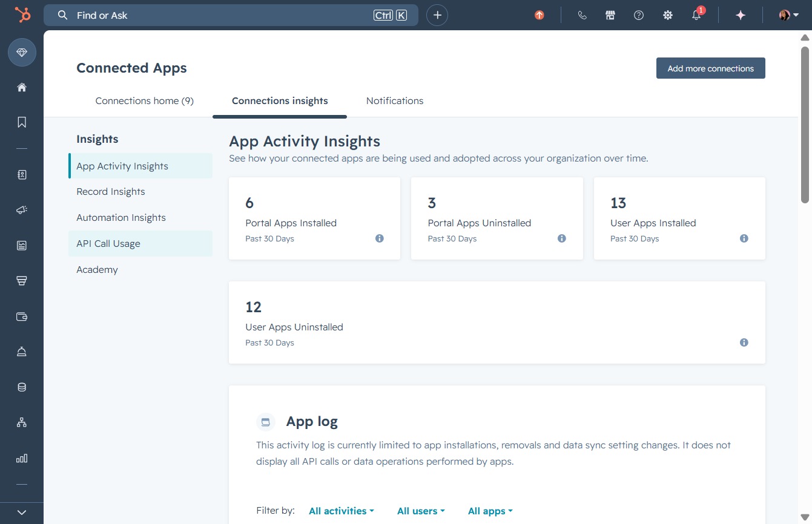
Task: Open the All apps filter dropdown
Action: point(490,511)
